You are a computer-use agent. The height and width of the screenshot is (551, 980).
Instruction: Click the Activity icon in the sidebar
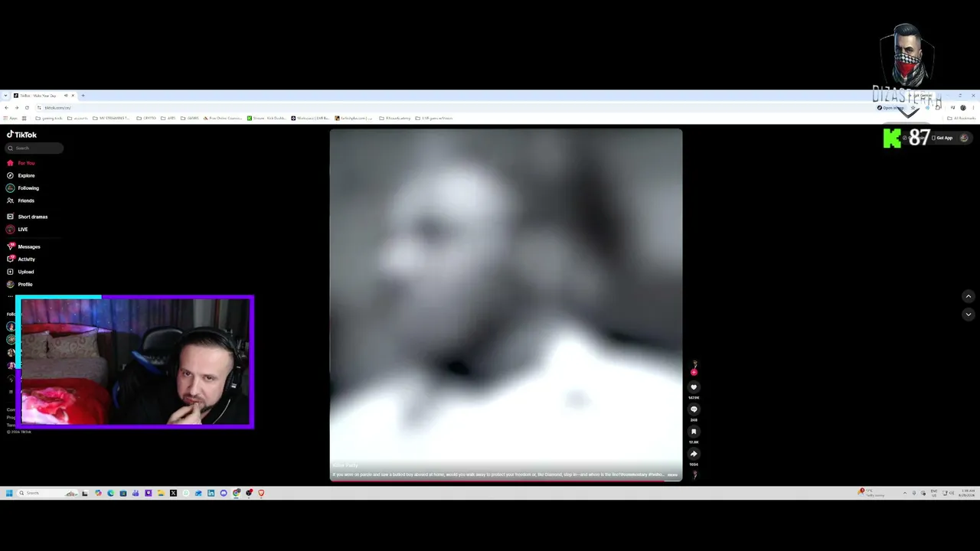coord(10,259)
